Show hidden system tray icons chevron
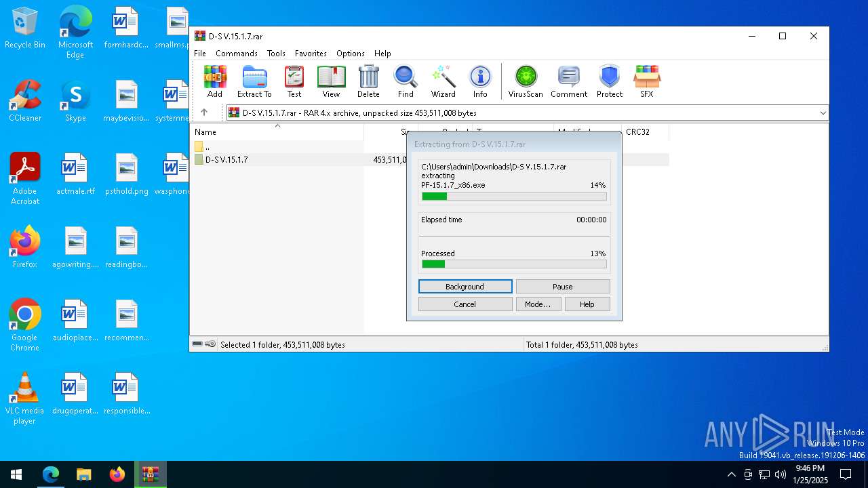 [731, 474]
